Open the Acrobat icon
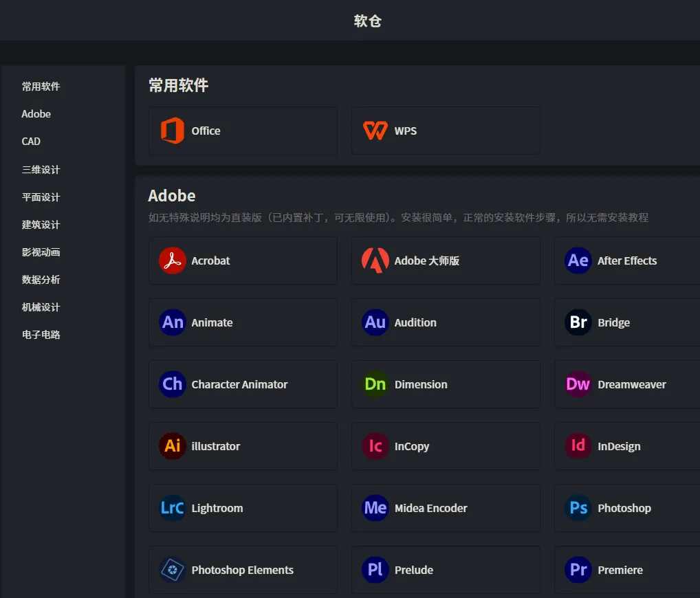This screenshot has height=598, width=700. coord(173,261)
